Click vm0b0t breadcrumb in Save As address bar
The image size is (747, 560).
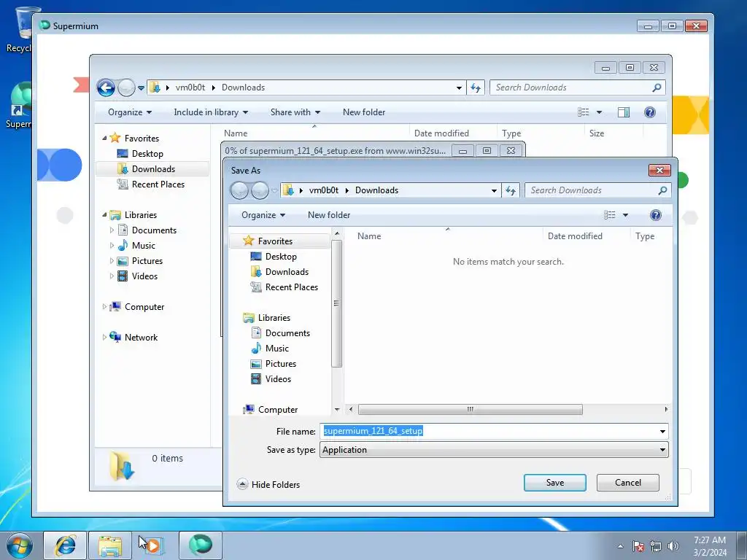tap(323, 190)
